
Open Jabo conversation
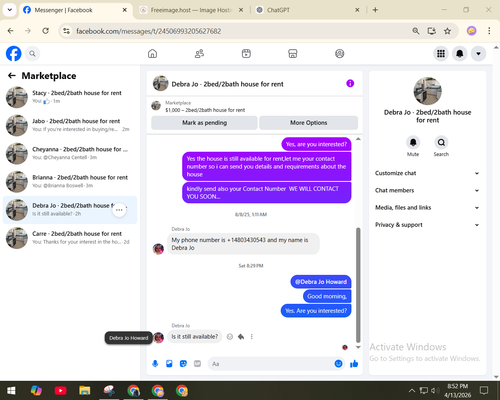[70, 125]
